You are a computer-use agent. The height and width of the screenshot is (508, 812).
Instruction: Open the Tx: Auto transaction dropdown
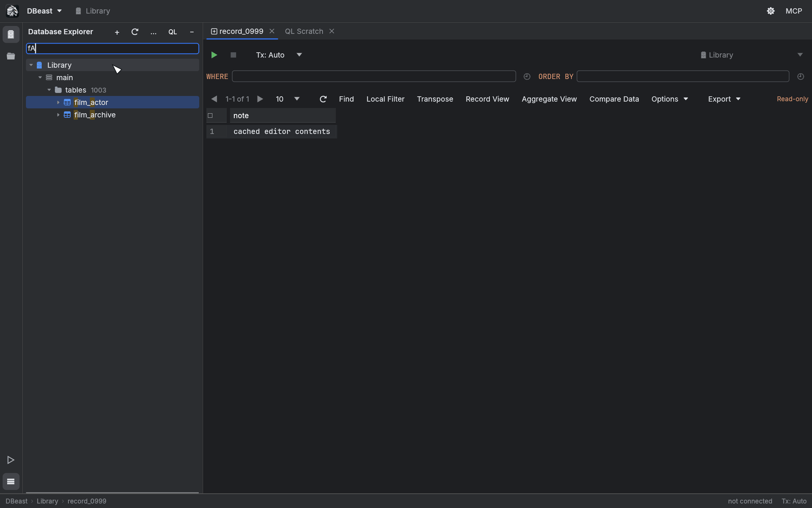point(279,55)
